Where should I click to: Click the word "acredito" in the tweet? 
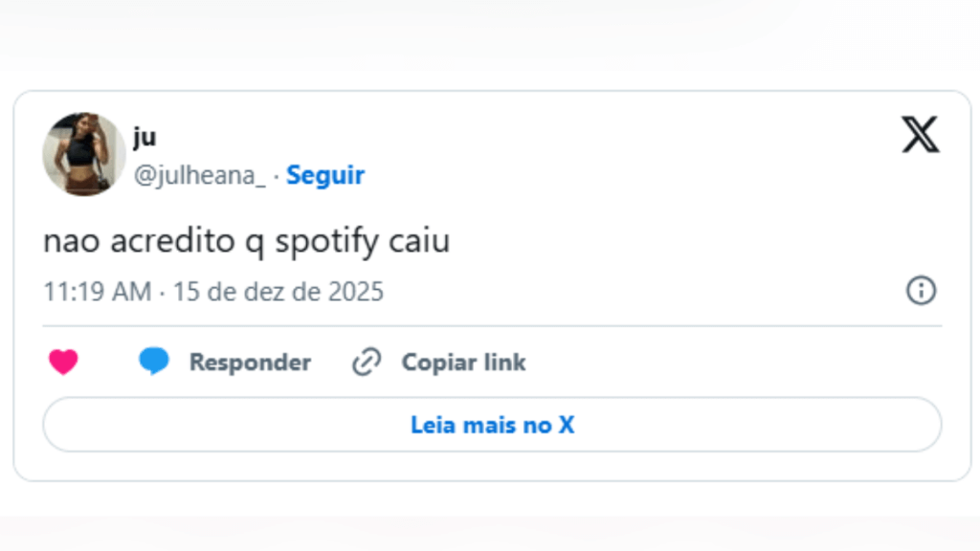171,242
